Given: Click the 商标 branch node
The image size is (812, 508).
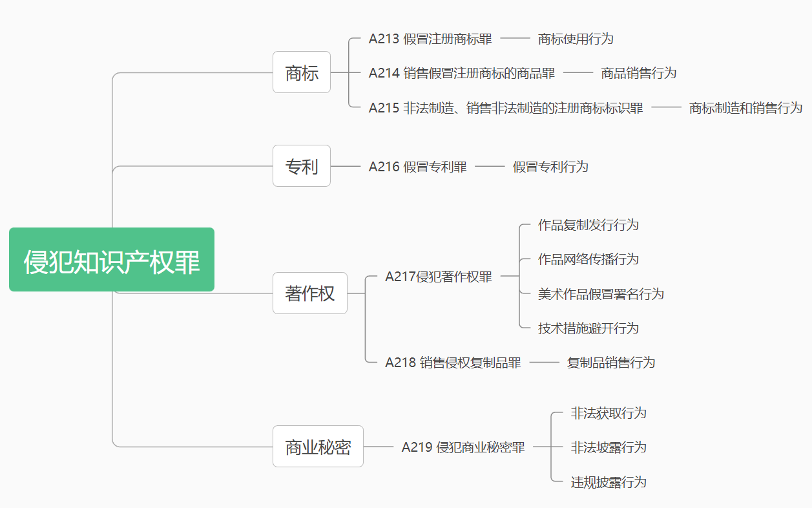Looking at the screenshot, I should [302, 72].
